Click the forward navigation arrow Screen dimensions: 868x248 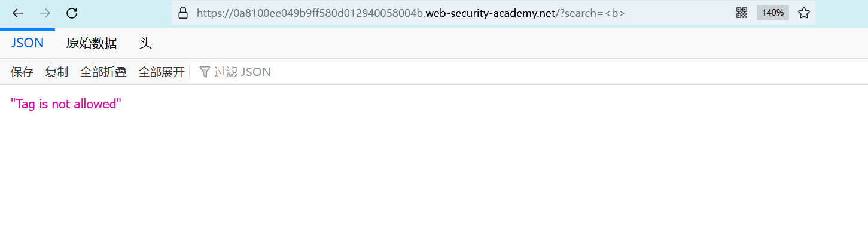tap(45, 13)
